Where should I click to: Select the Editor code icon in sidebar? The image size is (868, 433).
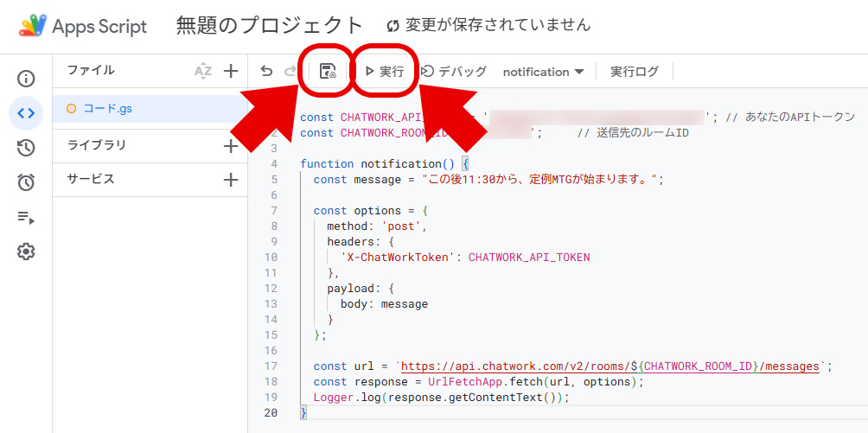tap(26, 113)
